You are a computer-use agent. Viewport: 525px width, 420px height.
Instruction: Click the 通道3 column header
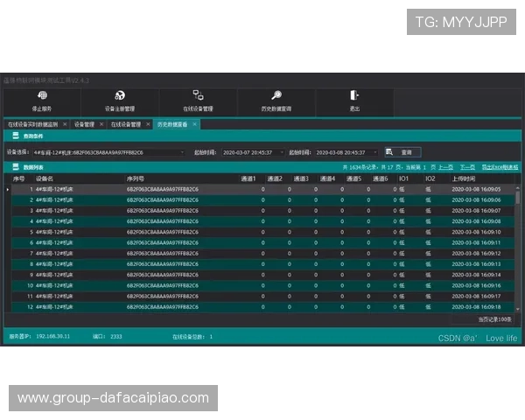(x=301, y=178)
